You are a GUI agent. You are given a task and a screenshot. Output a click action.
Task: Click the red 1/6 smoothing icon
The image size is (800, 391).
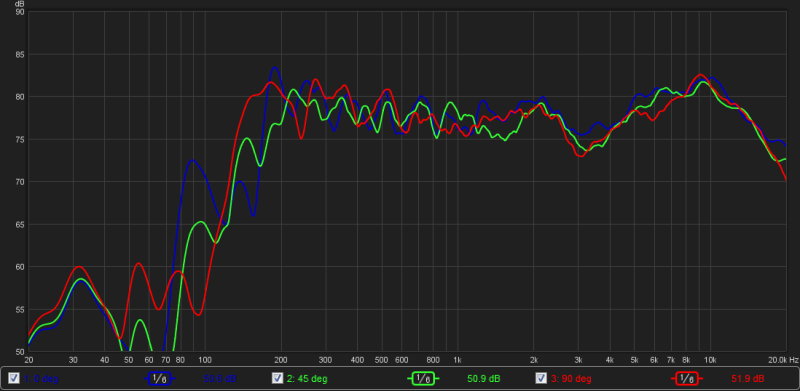(x=686, y=378)
